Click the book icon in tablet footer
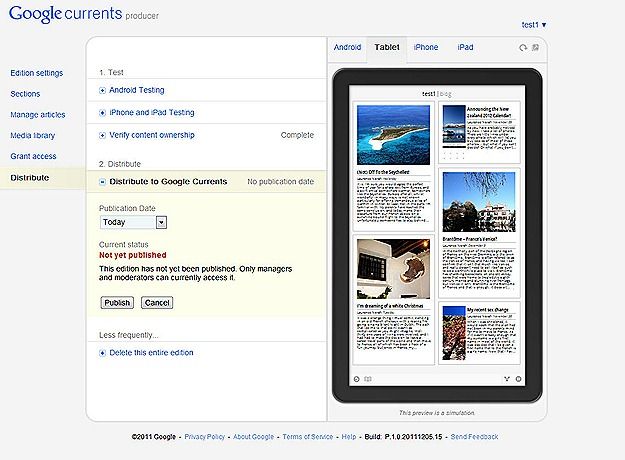The height and width of the screenshot is (460, 625). tap(368, 379)
